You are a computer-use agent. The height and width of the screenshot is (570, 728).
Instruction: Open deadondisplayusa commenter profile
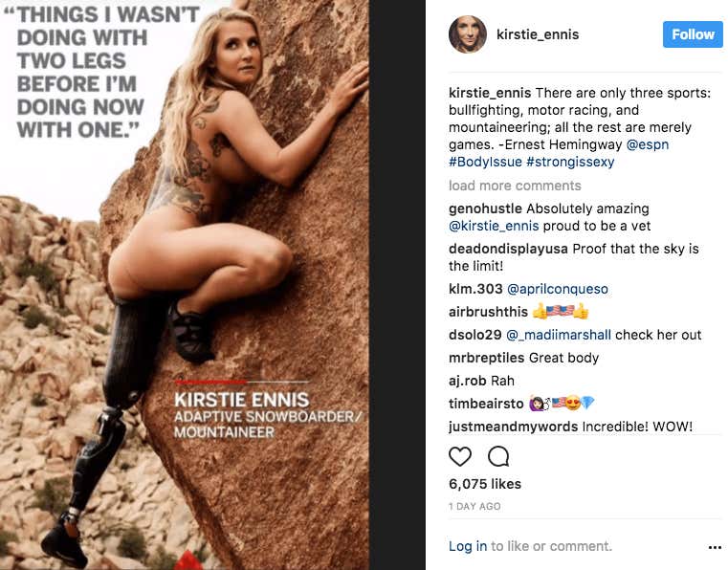508,249
